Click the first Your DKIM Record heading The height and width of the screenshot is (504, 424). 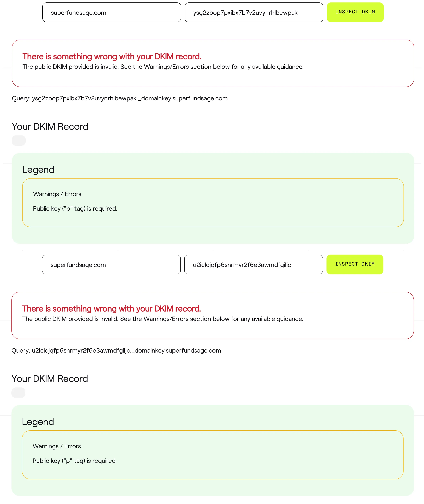point(50,126)
